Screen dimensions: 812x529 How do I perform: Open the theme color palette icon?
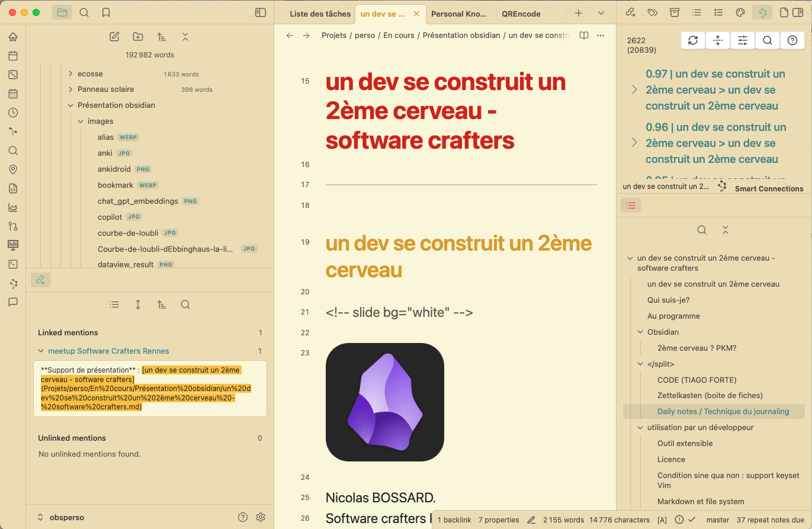(740, 12)
